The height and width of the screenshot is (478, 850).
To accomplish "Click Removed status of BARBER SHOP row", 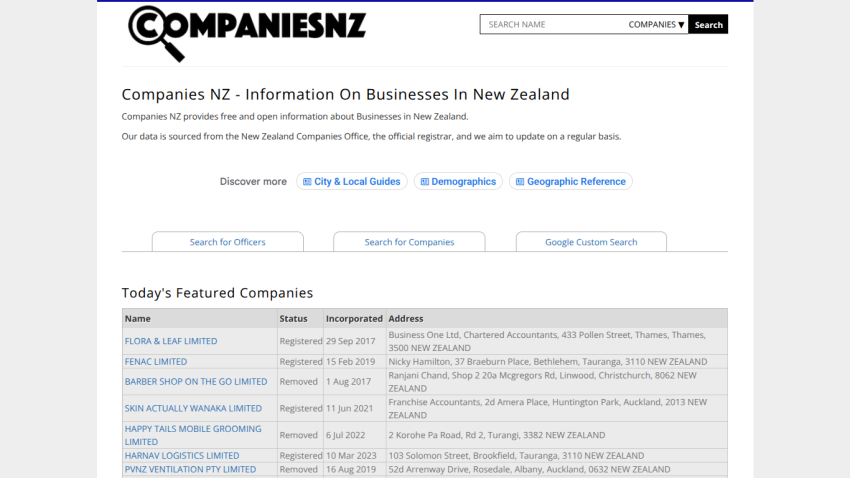I will pyautogui.click(x=299, y=382).
